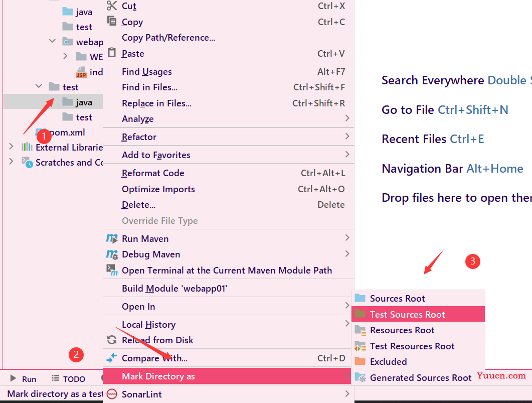Click the 'Search Everywhere' hint text

pyautogui.click(x=433, y=80)
